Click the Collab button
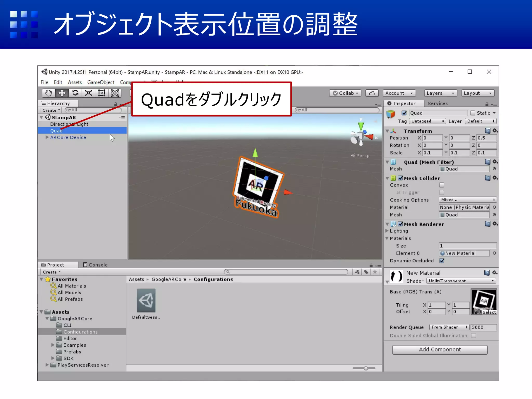 coord(345,93)
